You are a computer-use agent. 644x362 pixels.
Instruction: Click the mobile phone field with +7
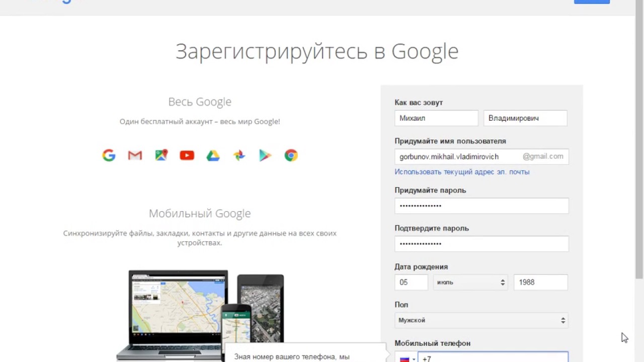click(x=493, y=357)
